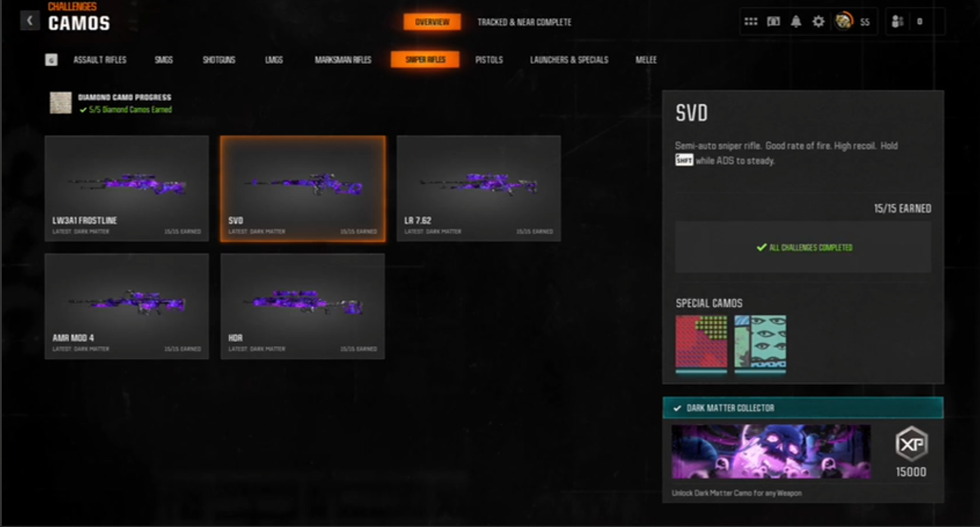
Task: Open the AMR Mod 4 weapon card
Action: (127, 306)
